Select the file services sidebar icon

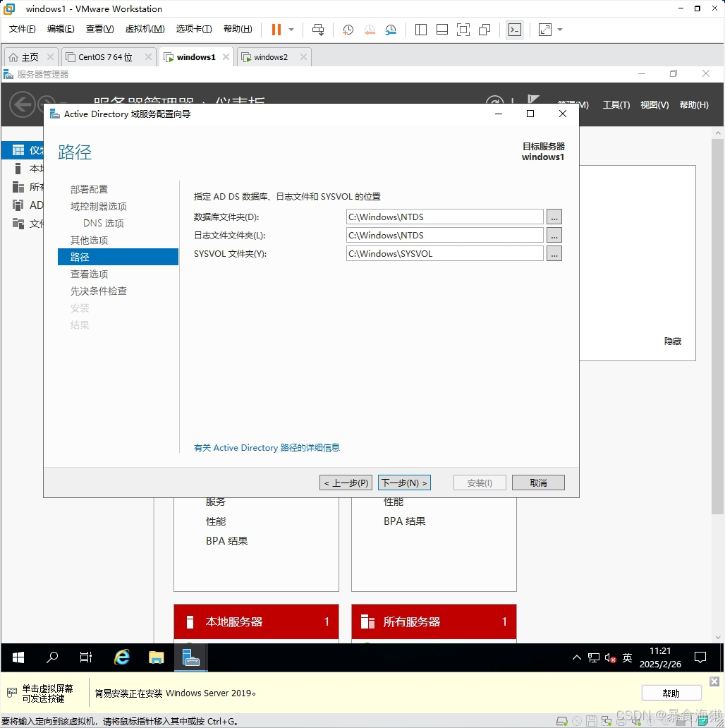click(18, 224)
